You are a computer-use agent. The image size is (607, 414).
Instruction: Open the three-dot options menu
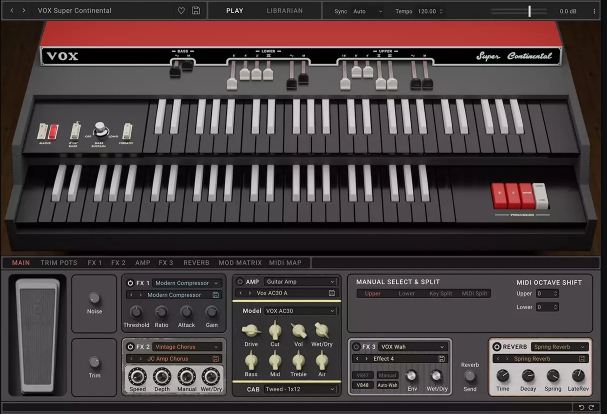tap(595, 11)
